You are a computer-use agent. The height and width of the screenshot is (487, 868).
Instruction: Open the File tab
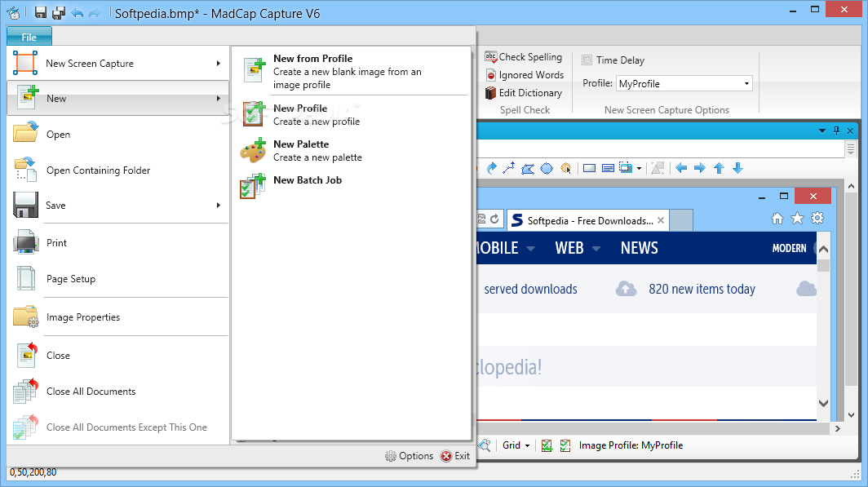point(29,37)
